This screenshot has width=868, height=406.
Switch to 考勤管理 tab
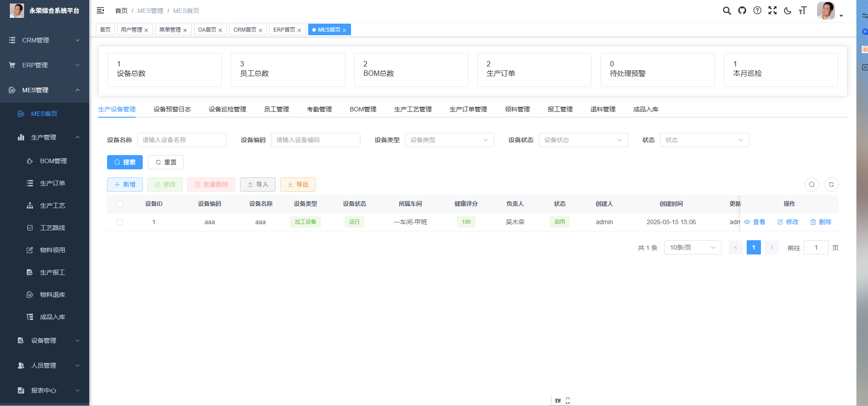coord(319,109)
